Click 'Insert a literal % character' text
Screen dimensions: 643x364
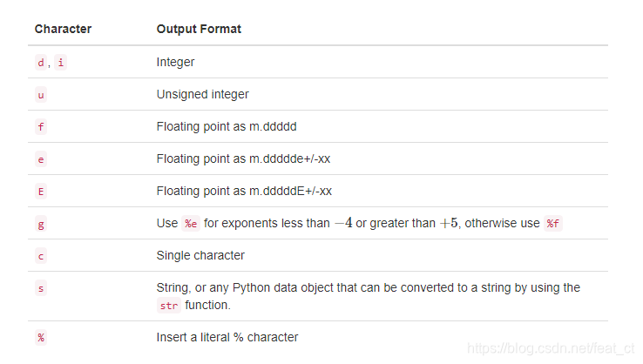click(x=227, y=337)
